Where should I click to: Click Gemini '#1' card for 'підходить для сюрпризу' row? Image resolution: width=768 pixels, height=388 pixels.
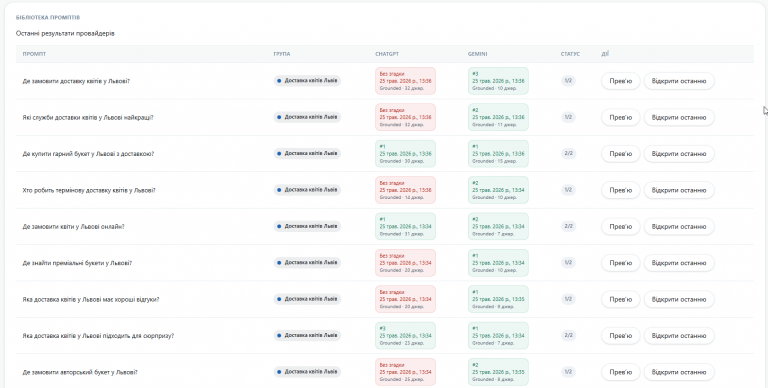(x=498, y=336)
